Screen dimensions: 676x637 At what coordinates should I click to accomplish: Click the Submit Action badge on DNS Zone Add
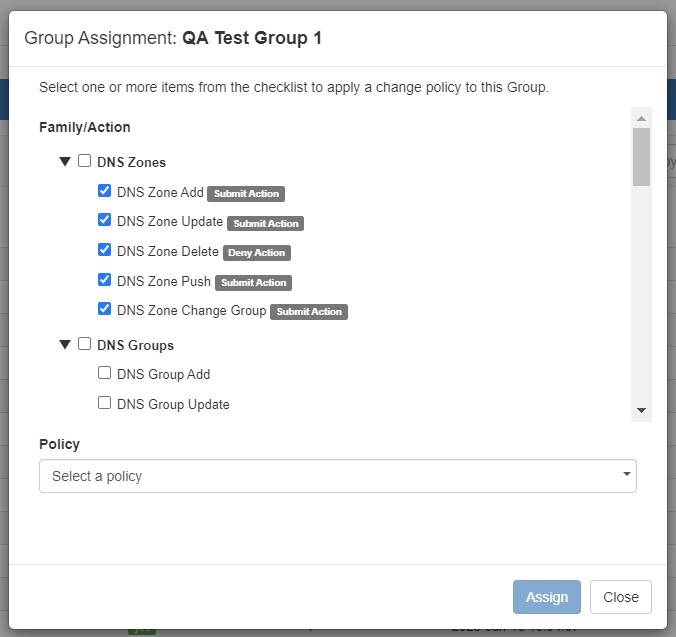246,194
